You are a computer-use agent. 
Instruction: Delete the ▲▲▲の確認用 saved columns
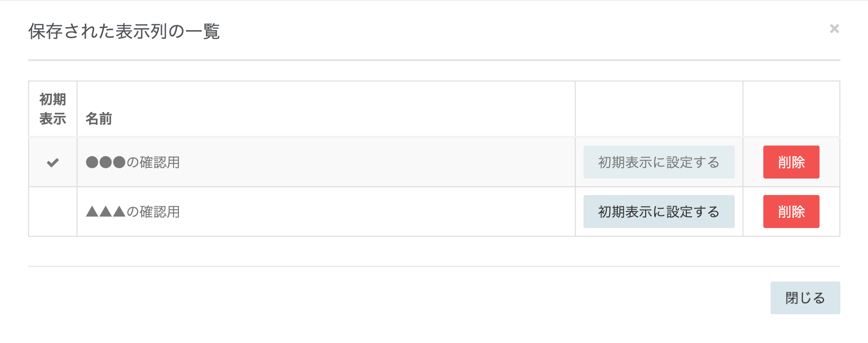791,212
